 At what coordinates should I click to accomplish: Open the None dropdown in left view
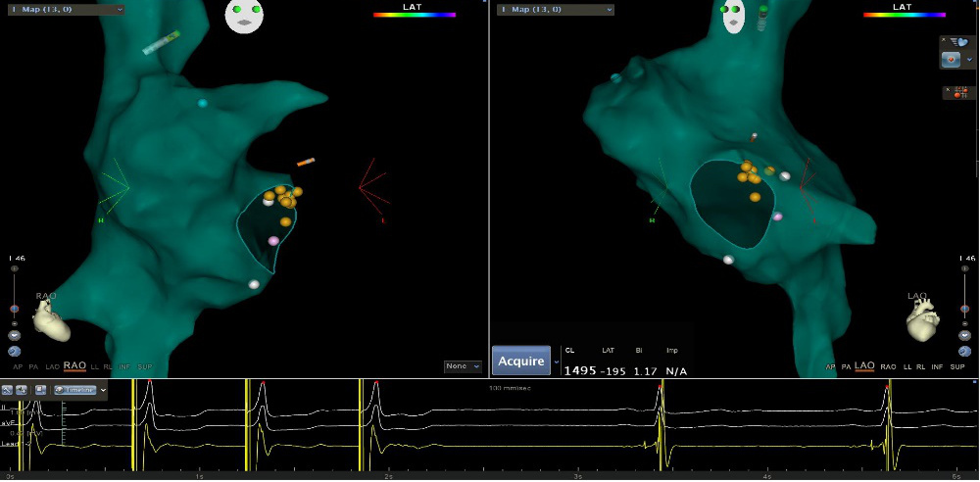(x=463, y=366)
